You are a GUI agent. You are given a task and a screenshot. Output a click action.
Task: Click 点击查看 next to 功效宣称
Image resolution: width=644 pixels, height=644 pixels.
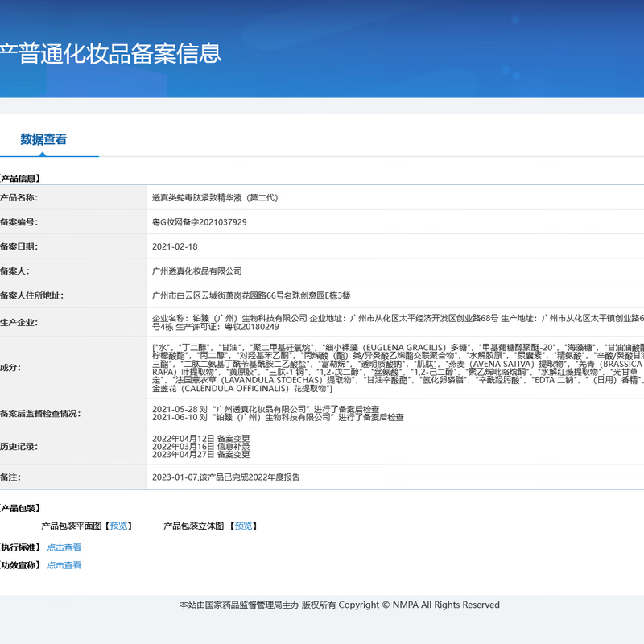(x=64, y=565)
